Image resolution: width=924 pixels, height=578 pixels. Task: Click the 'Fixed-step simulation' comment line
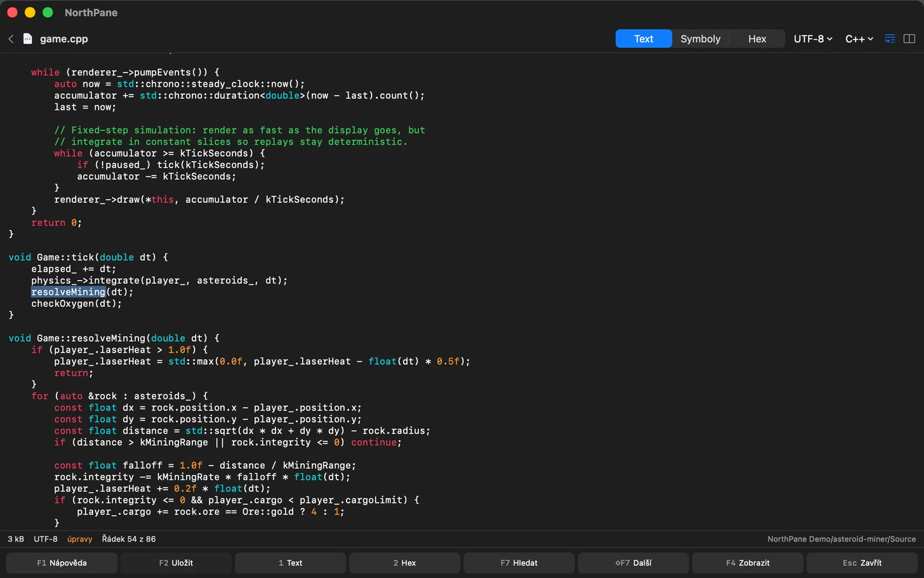pos(239,130)
